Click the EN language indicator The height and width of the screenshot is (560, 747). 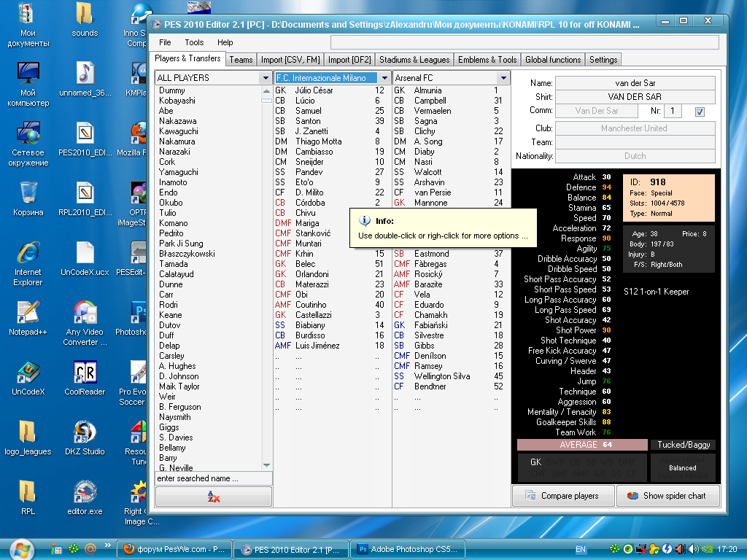tap(580, 549)
